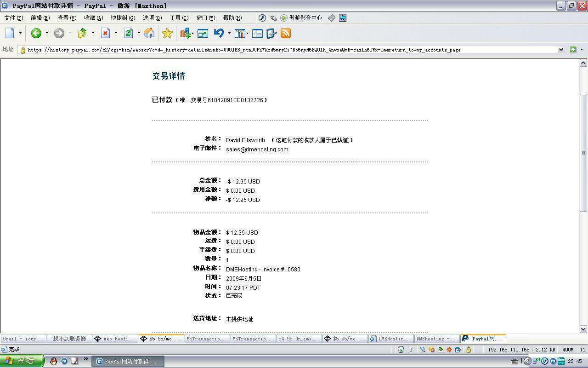Screen dimensions: 588x368
Task: Open the 选项(O) menu
Action: (x=153, y=18)
